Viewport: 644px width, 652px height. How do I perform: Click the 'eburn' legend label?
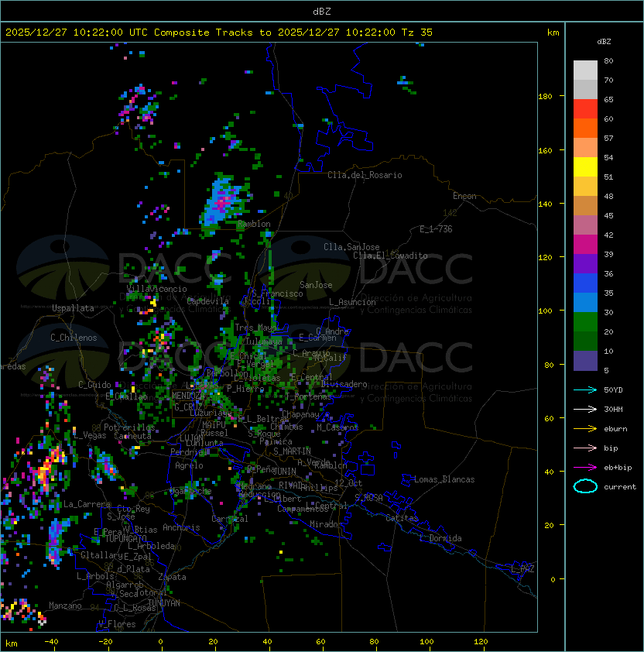point(615,429)
